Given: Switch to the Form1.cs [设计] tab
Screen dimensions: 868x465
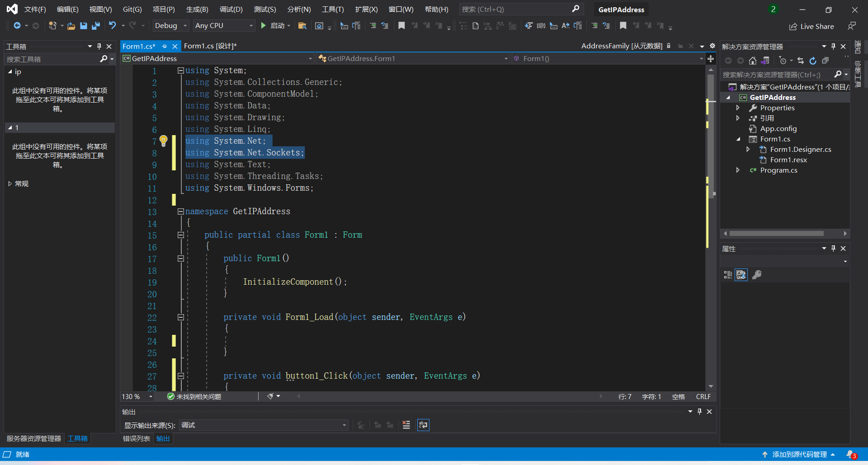Looking at the screenshot, I should click(x=210, y=46).
